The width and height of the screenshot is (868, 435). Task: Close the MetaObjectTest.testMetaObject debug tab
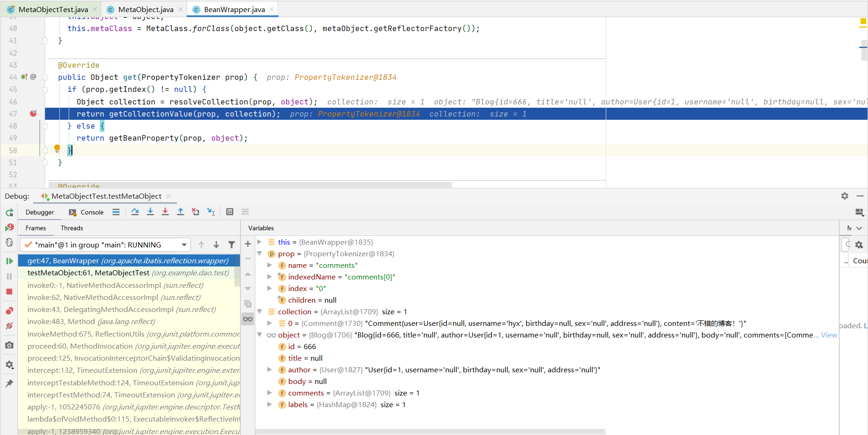pos(169,196)
